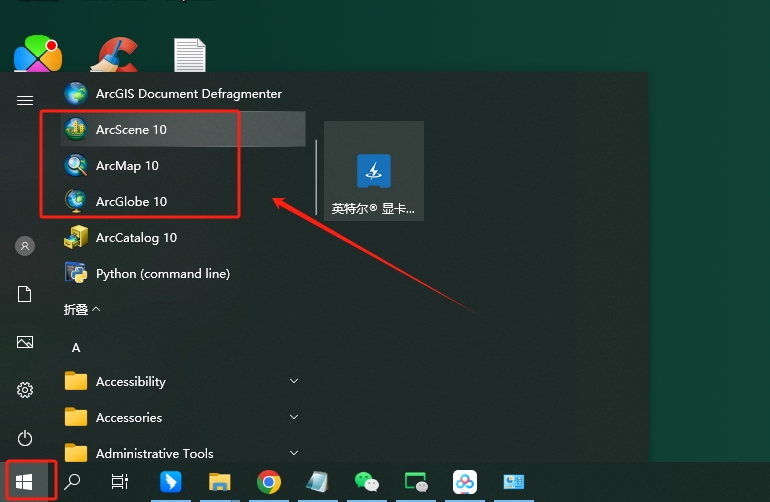The height and width of the screenshot is (502, 770).
Task: Open Task View on the taskbar
Action: tap(120, 482)
